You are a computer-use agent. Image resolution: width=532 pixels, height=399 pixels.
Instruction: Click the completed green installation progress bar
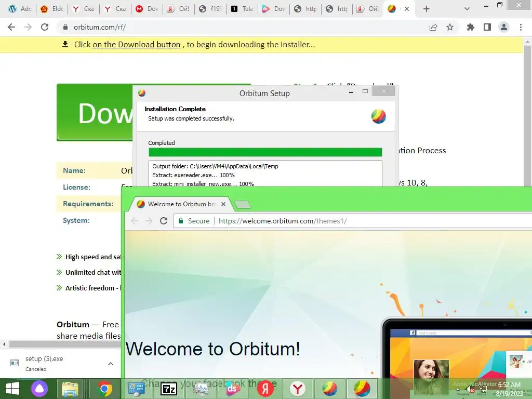pyautogui.click(x=265, y=152)
